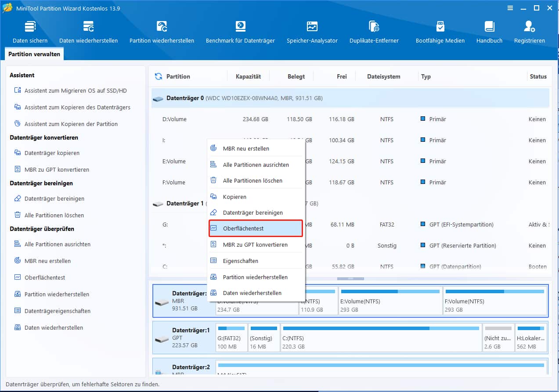The image size is (559, 392).
Task: Open the hamburger menu in the title bar
Action: point(510,8)
